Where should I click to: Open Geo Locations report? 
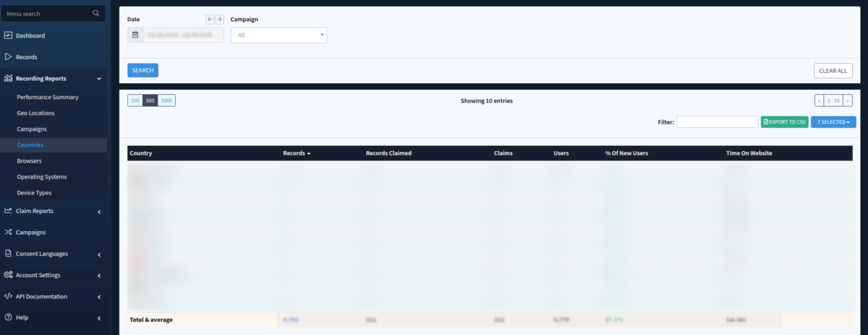tap(36, 113)
